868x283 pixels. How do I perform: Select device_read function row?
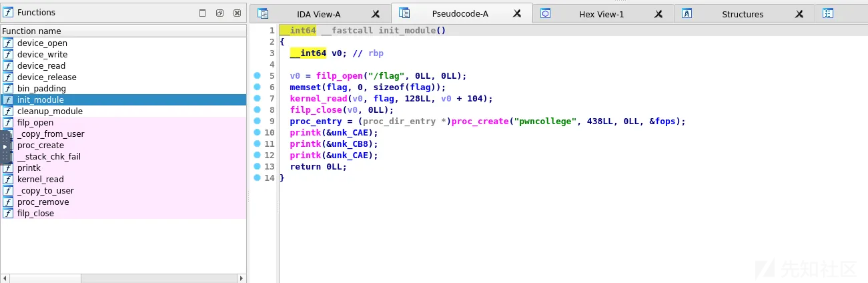coord(123,65)
